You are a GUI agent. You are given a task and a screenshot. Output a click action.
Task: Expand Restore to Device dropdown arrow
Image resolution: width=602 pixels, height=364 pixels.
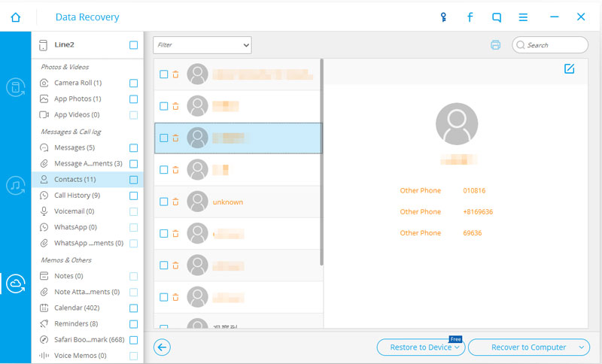pyautogui.click(x=457, y=347)
